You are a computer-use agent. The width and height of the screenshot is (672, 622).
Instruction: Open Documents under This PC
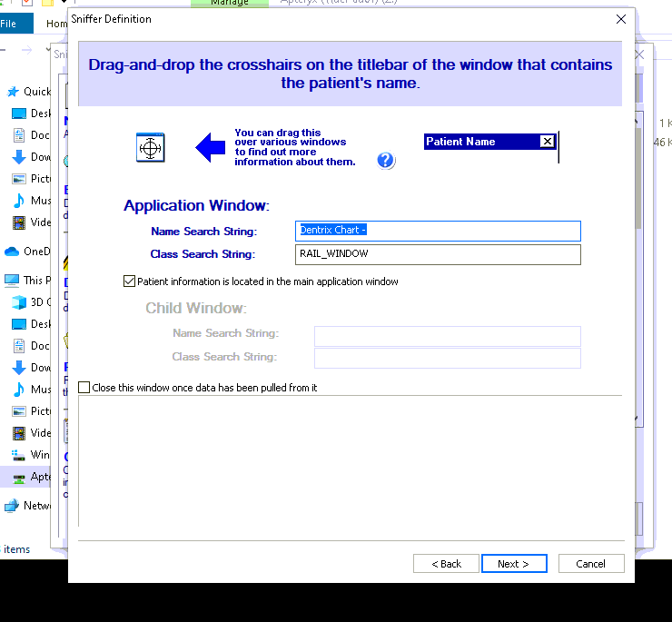(x=31, y=346)
